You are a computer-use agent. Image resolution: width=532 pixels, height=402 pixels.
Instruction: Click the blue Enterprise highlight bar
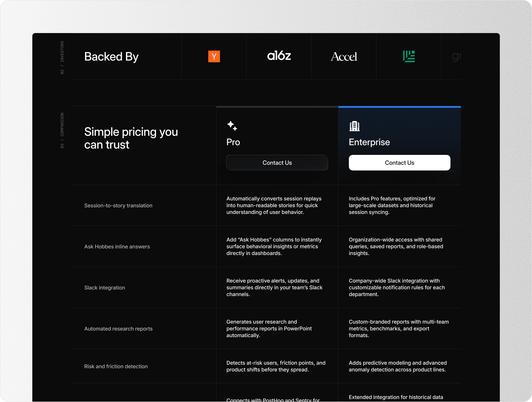pos(399,107)
